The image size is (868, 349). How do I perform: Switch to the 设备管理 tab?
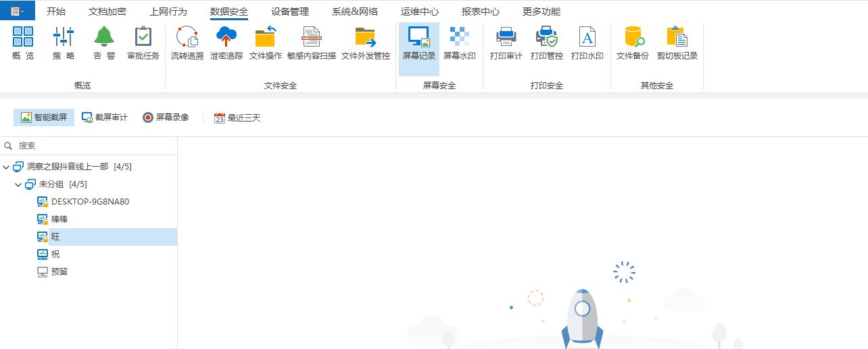[290, 11]
